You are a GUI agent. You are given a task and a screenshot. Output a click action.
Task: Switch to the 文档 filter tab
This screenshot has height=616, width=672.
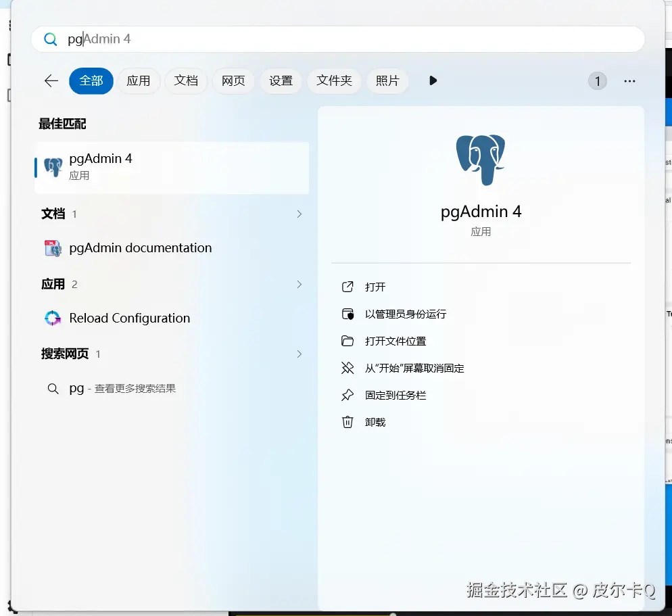(x=186, y=80)
